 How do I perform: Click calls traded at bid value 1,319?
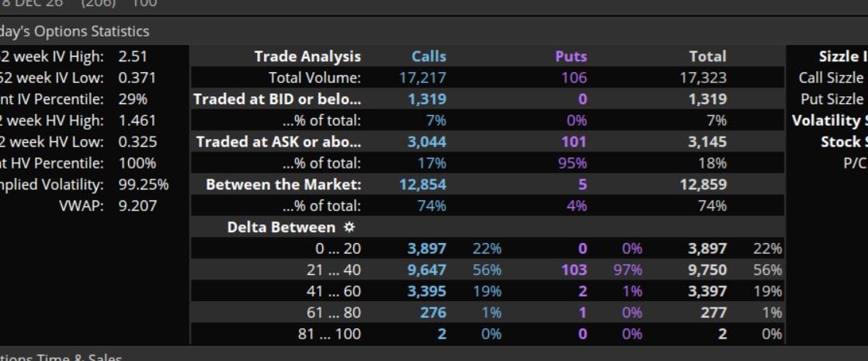(x=427, y=99)
